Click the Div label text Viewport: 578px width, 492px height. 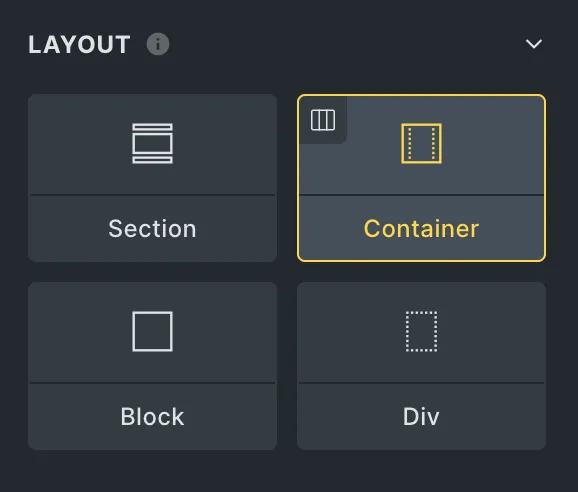421,416
